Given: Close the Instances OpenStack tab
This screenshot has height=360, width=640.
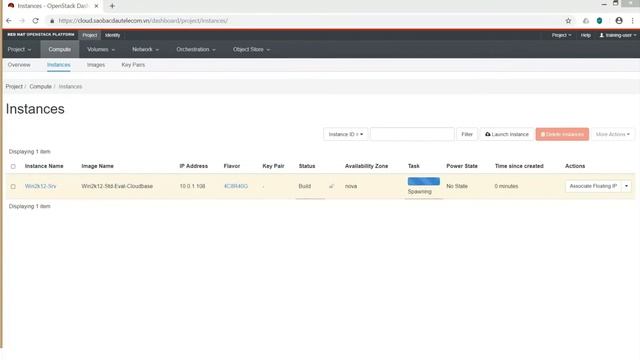Looking at the screenshot, I should coord(96,6).
